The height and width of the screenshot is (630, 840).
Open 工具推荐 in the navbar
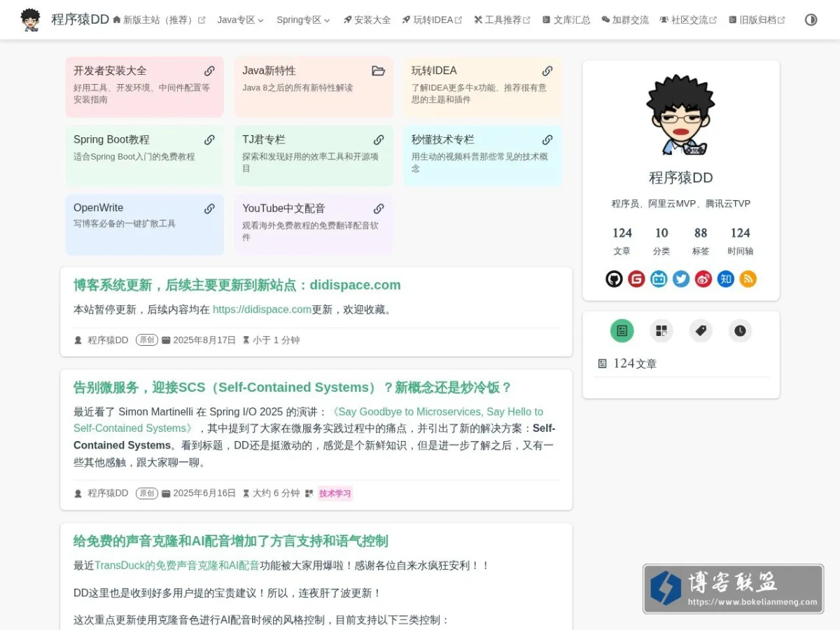coord(502,20)
